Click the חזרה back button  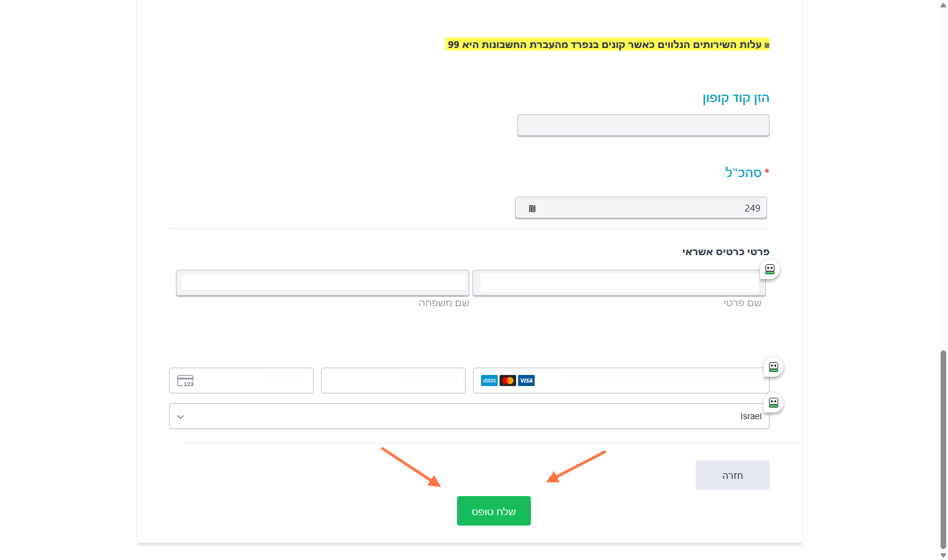[x=732, y=475]
